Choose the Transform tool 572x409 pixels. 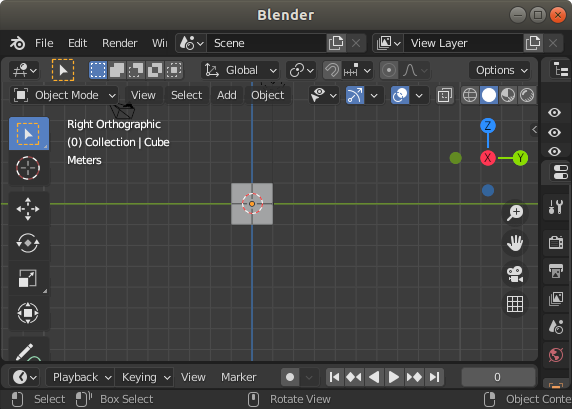click(28, 313)
